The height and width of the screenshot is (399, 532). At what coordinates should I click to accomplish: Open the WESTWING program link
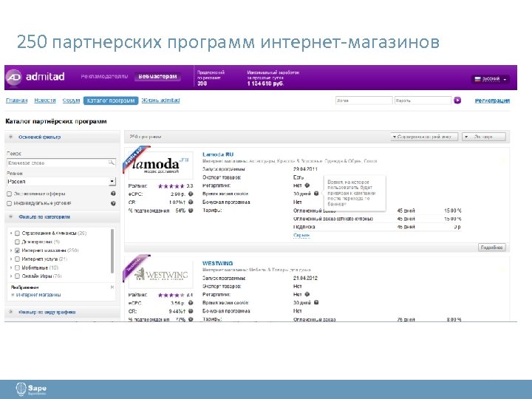pos(217,263)
